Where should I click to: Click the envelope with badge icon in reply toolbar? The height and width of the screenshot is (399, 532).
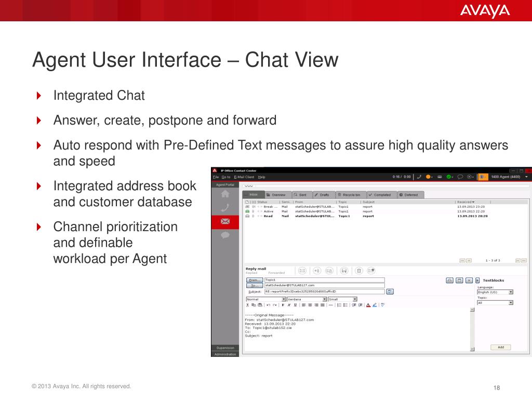(x=371, y=271)
